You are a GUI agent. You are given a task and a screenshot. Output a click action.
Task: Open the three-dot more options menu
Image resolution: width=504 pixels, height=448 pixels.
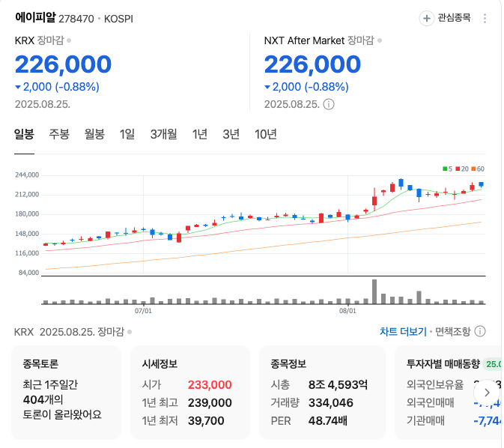[485, 18]
